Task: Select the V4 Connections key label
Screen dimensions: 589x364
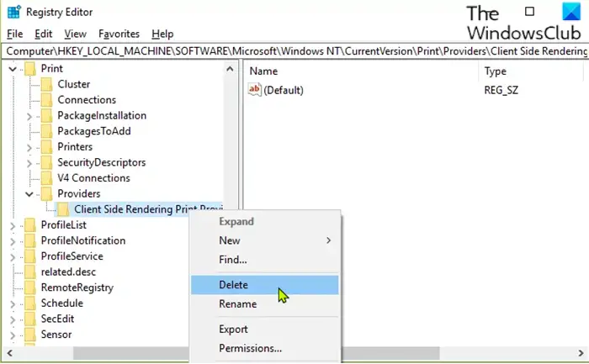Action: pos(93,178)
